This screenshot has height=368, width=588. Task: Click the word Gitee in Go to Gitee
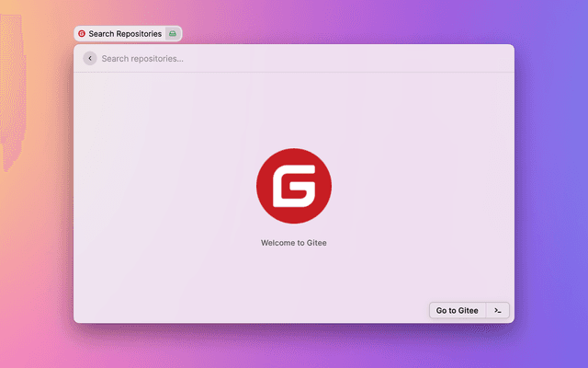pyautogui.click(x=468, y=310)
